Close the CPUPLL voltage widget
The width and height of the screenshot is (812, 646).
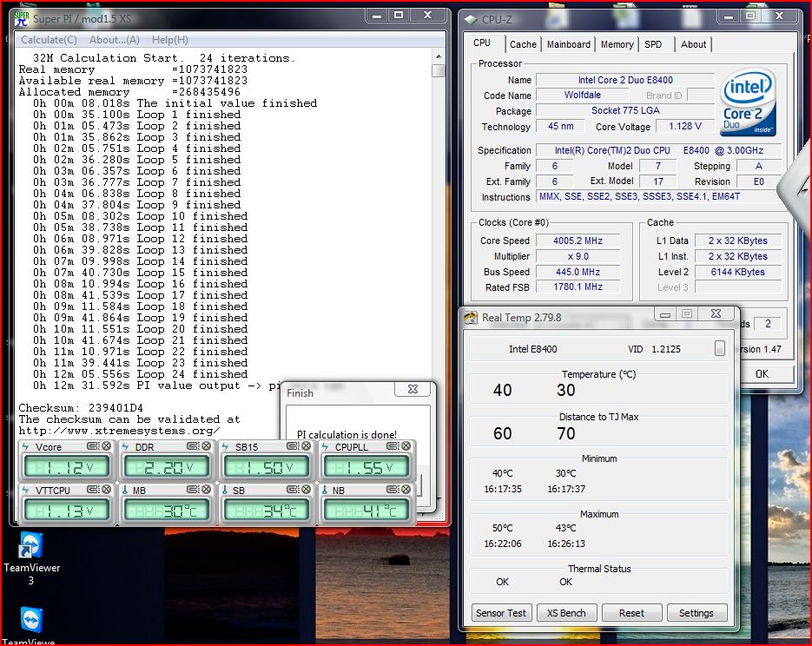pyautogui.click(x=406, y=446)
